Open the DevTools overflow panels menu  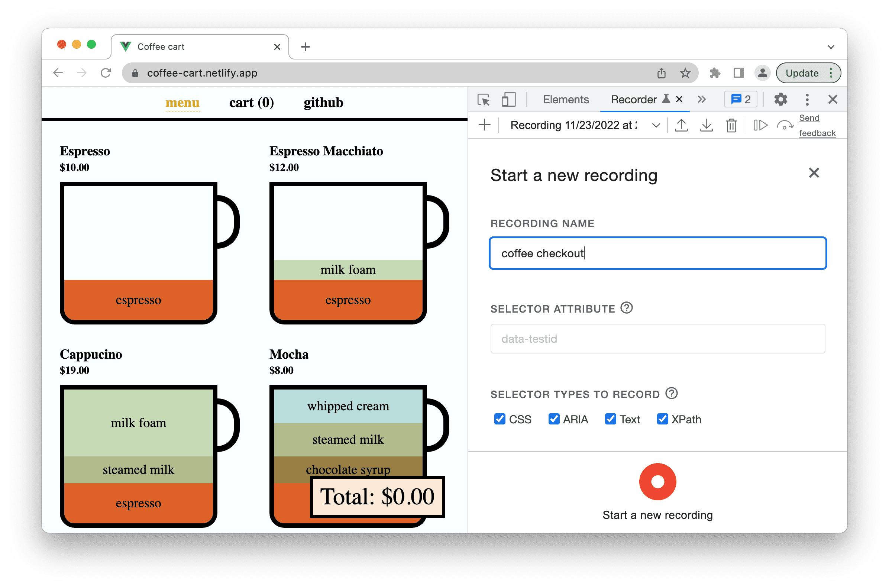click(x=703, y=102)
